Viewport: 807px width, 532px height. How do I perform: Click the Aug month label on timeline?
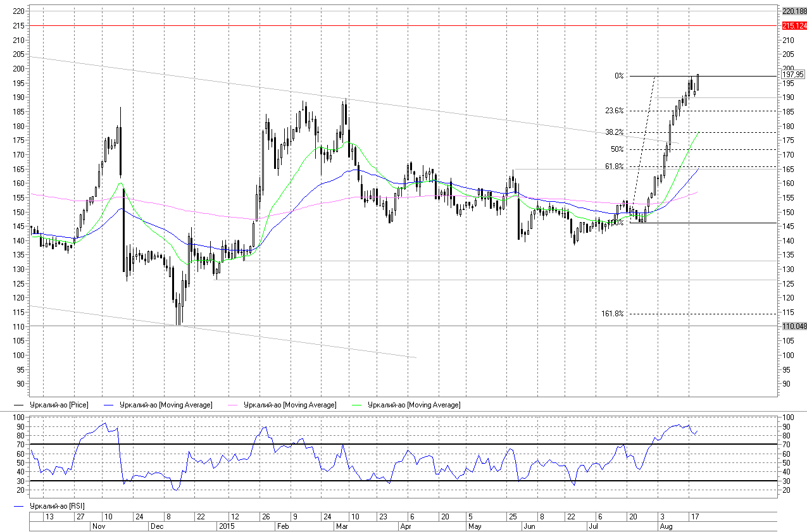[x=665, y=526]
